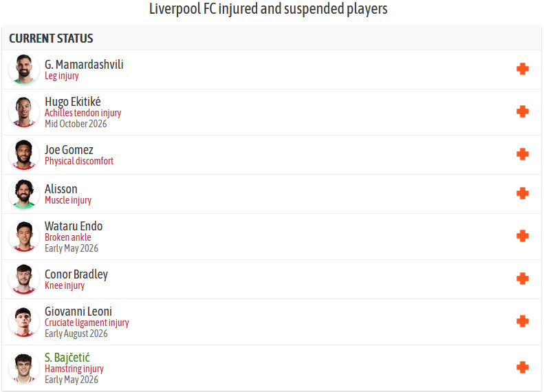Click the injury cross icon for S. Bajčetić
The image size is (544, 392).
click(x=523, y=367)
